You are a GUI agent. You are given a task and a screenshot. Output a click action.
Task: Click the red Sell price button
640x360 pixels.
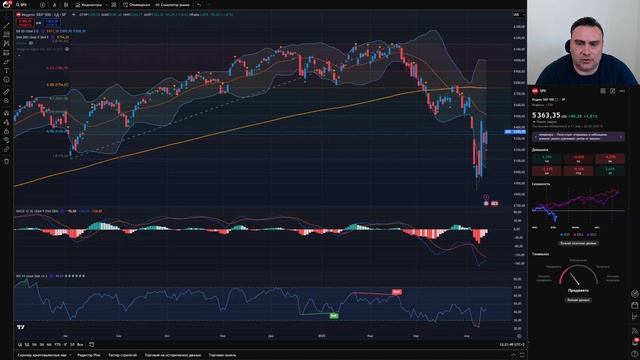(24, 22)
